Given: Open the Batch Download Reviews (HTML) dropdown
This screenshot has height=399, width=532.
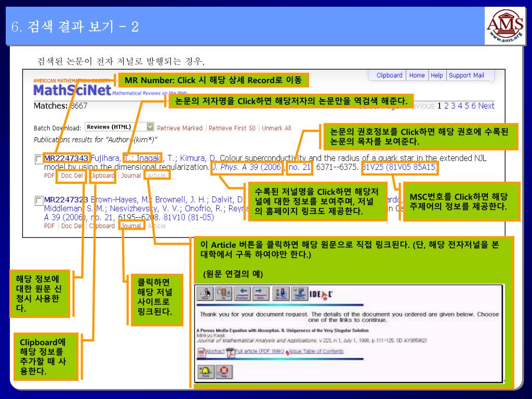Looking at the screenshot, I should coord(119,127).
